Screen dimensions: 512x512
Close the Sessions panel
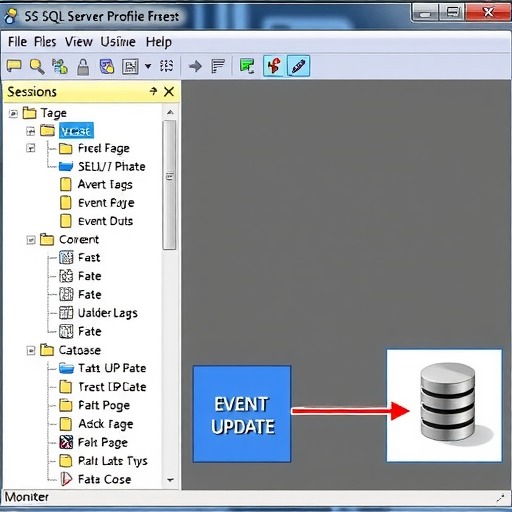click(x=169, y=91)
